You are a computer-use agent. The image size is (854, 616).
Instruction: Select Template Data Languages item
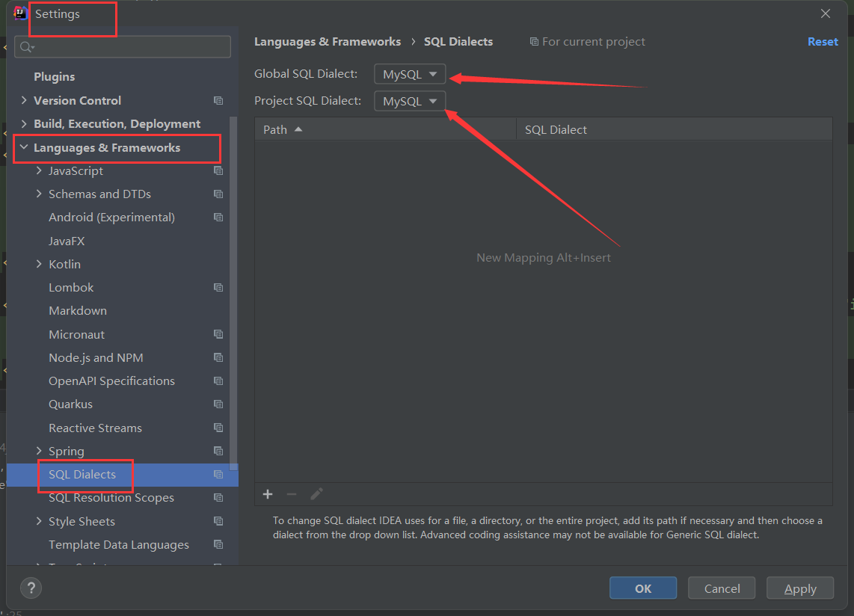tap(119, 545)
